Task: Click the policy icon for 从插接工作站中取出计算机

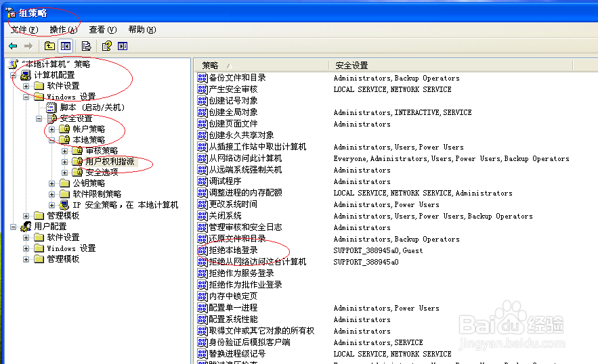Action: (202, 147)
